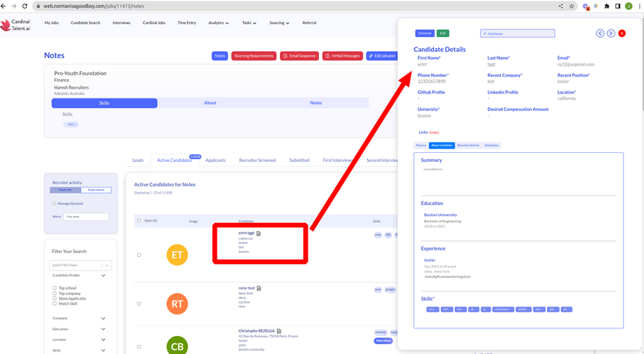Go to previous candidate arrow

click(600, 33)
